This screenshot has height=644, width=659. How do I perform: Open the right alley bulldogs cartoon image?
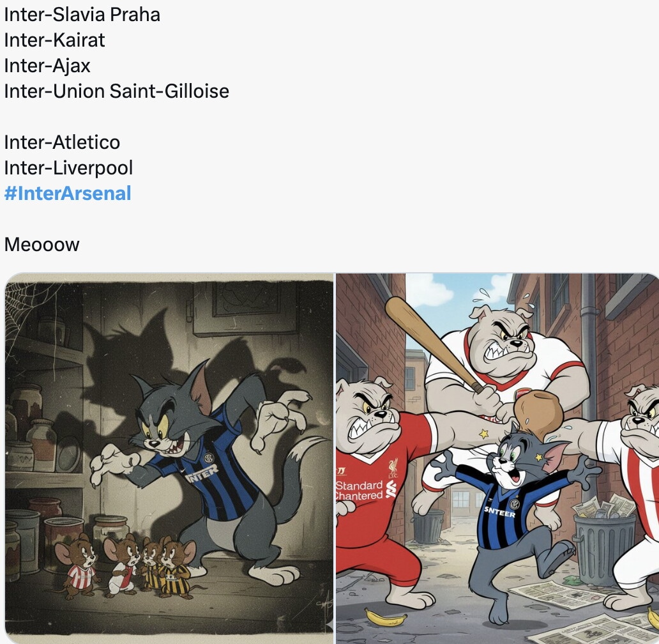click(x=497, y=458)
